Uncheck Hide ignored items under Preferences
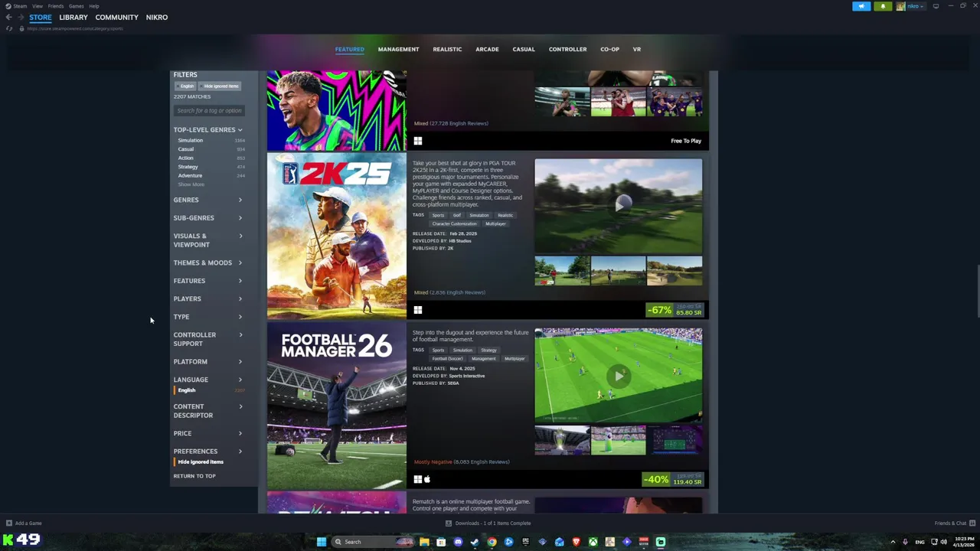980x551 pixels. pyautogui.click(x=201, y=462)
